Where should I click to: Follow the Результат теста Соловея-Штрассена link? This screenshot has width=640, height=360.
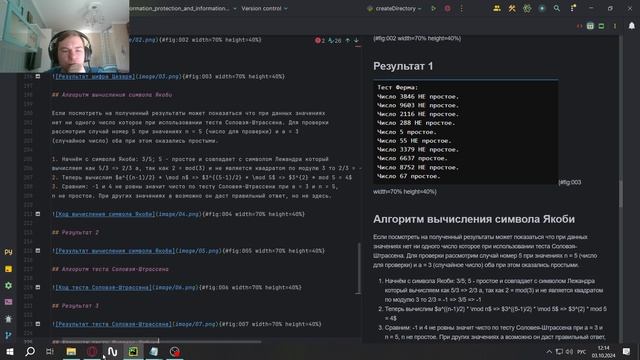click(113, 324)
